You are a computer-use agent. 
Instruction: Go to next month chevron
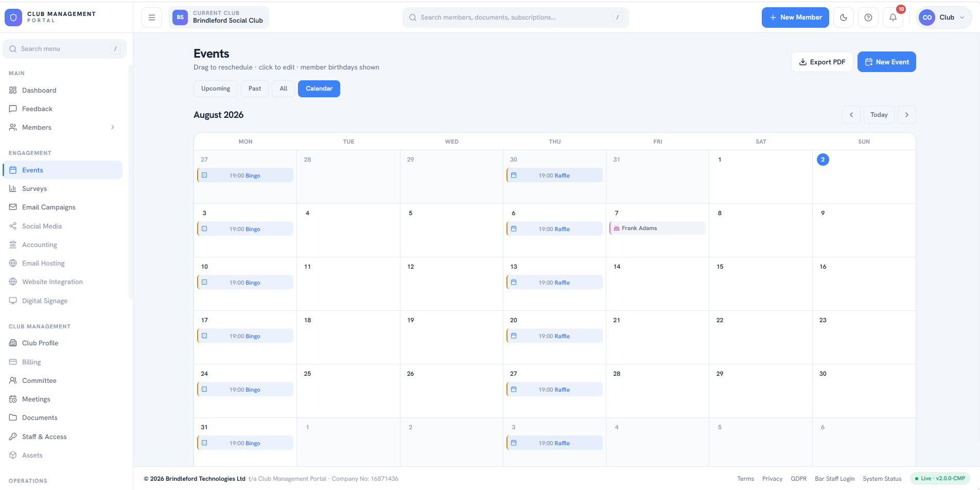[907, 115]
